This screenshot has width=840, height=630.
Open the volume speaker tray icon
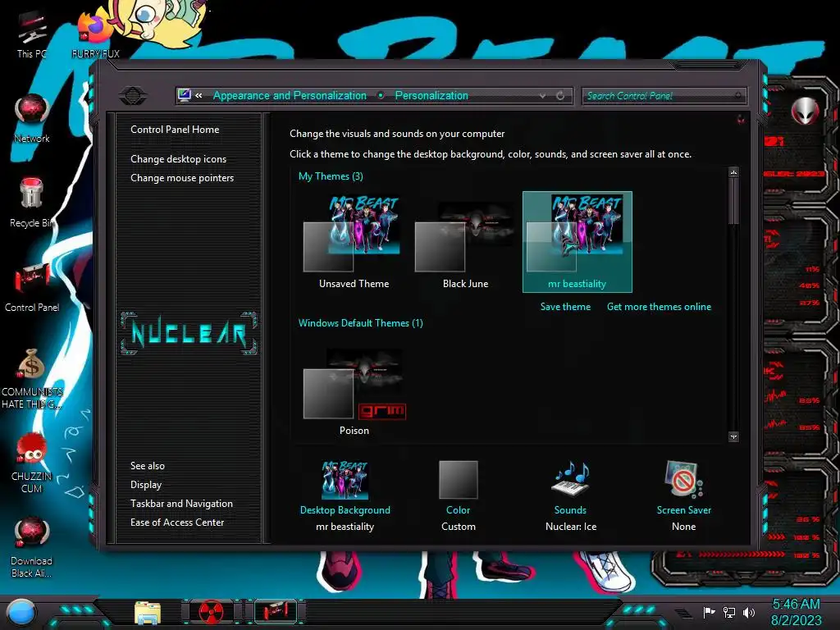749,612
